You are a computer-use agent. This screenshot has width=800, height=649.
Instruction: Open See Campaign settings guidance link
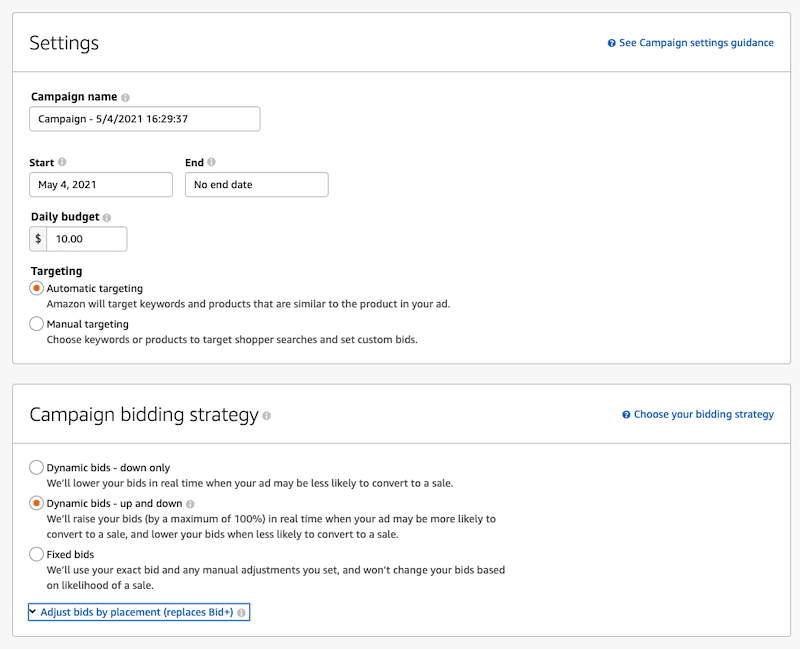[696, 43]
